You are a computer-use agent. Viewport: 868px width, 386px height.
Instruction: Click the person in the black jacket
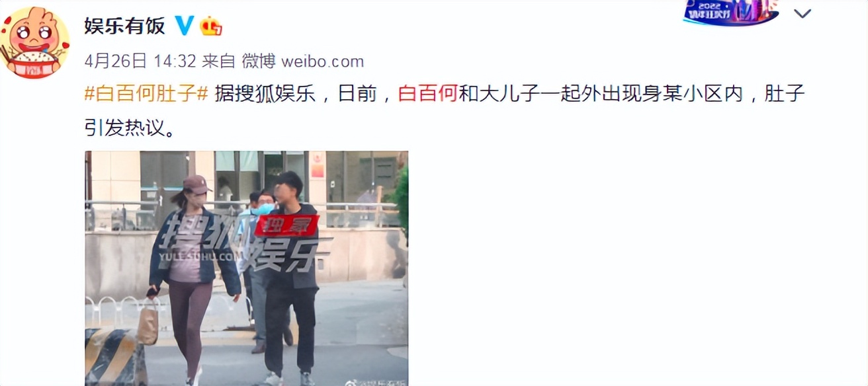290,278
